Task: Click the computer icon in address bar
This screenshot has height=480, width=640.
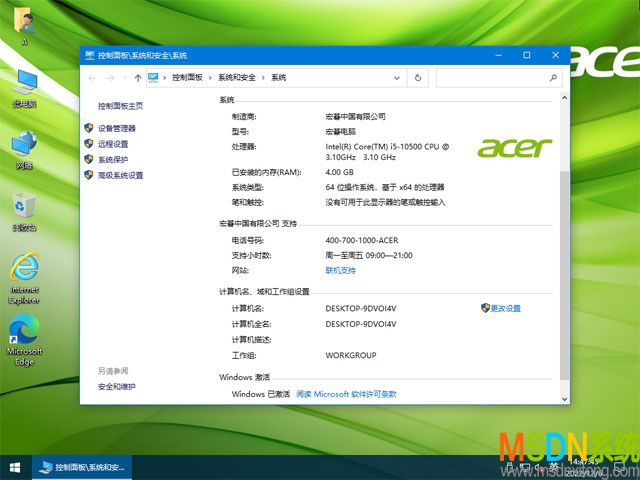Action: [153, 77]
